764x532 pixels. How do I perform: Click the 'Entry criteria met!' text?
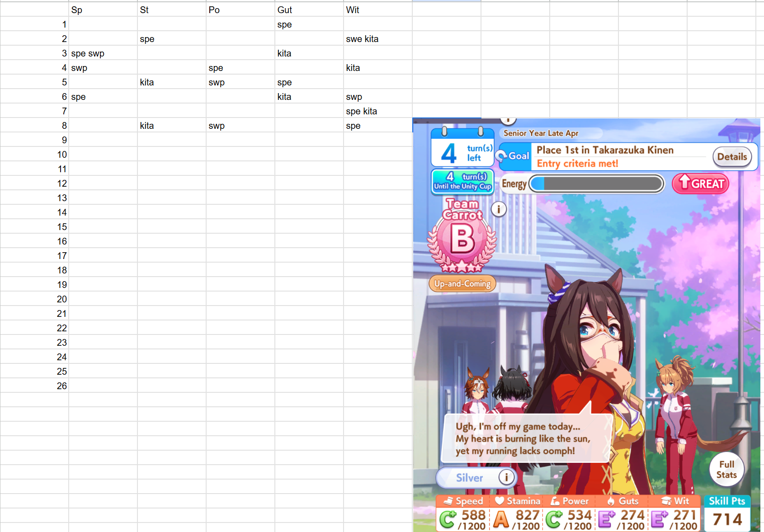pos(577,164)
